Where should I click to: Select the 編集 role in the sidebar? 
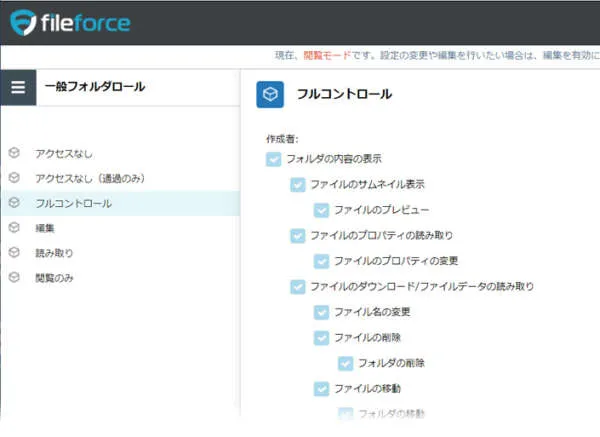point(44,228)
